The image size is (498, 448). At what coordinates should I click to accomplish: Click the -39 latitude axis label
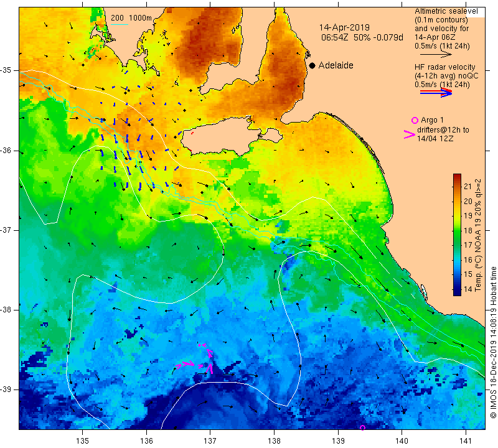(6, 390)
